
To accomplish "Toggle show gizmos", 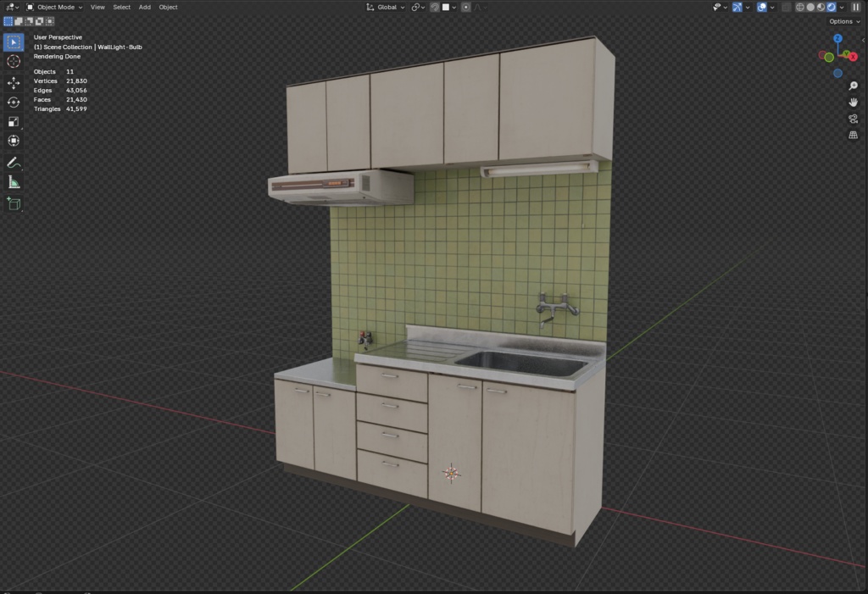I will pyautogui.click(x=737, y=7).
